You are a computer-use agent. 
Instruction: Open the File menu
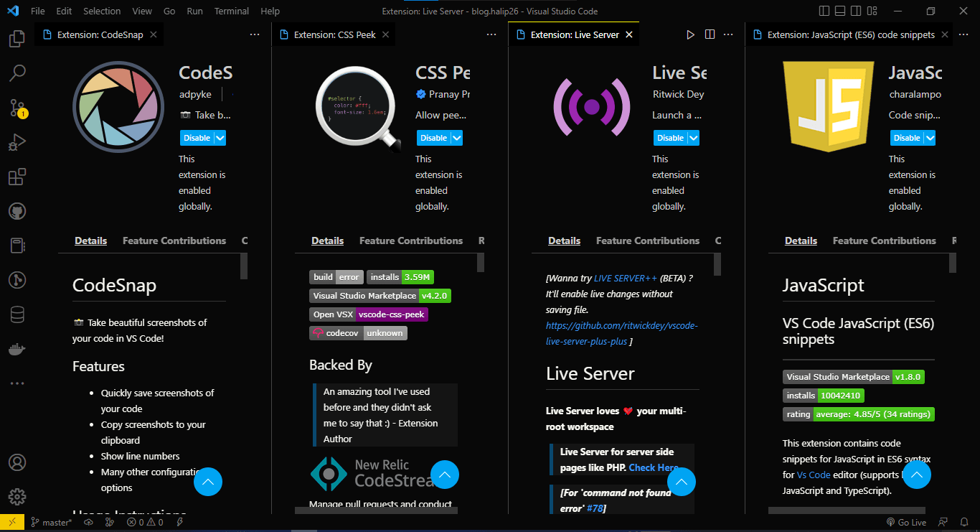38,11
